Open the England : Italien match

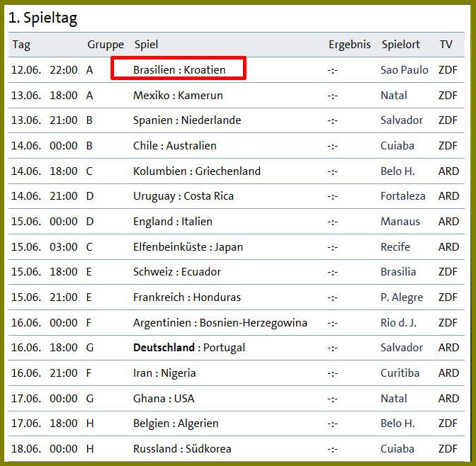click(173, 222)
